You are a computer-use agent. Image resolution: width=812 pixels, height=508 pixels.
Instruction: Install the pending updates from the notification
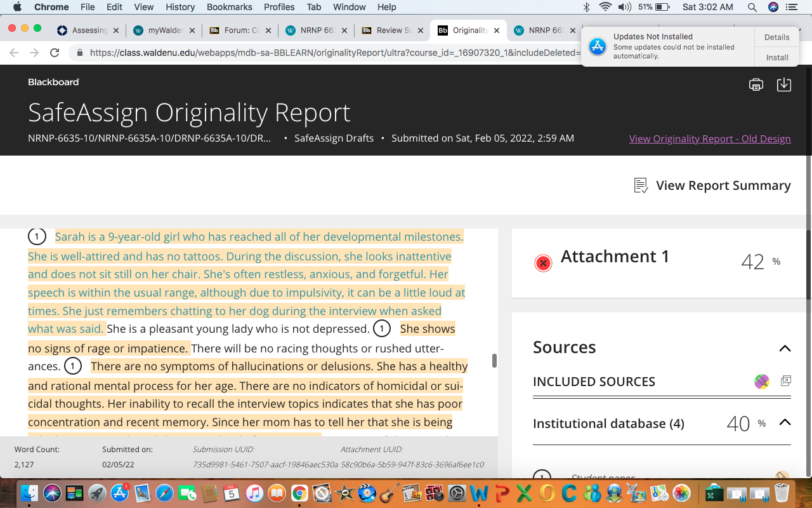(x=777, y=57)
